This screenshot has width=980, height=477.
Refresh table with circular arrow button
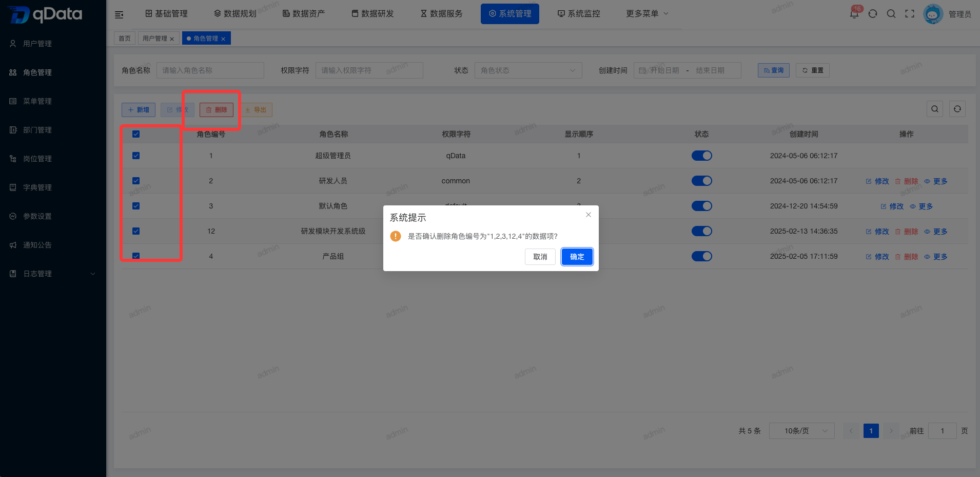coord(957,109)
